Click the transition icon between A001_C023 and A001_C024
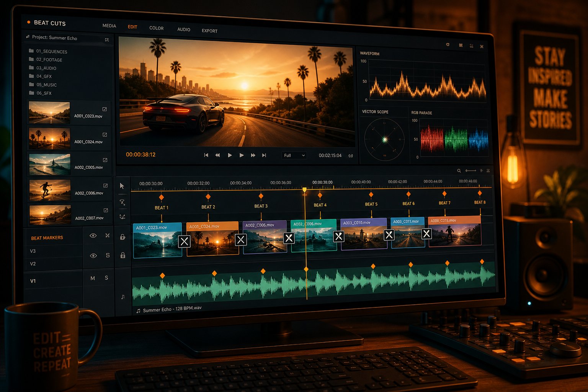The width and height of the screenshot is (588, 392). (184, 241)
